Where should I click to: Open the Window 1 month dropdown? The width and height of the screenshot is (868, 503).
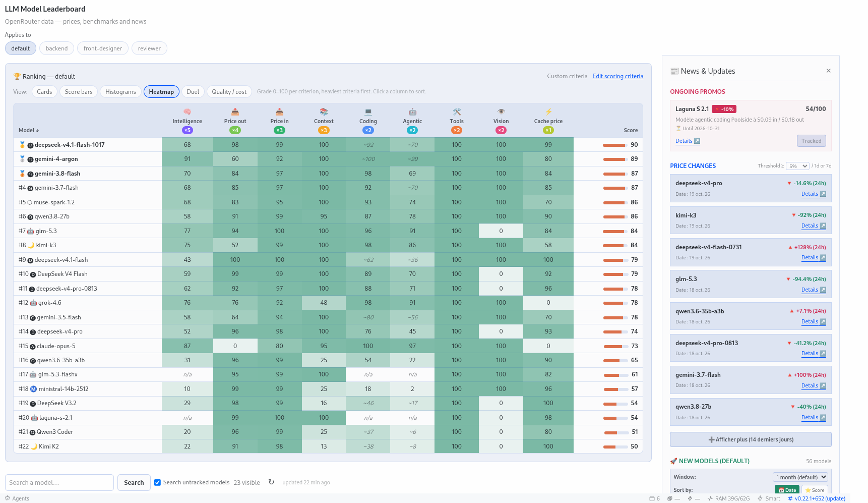coord(800,477)
